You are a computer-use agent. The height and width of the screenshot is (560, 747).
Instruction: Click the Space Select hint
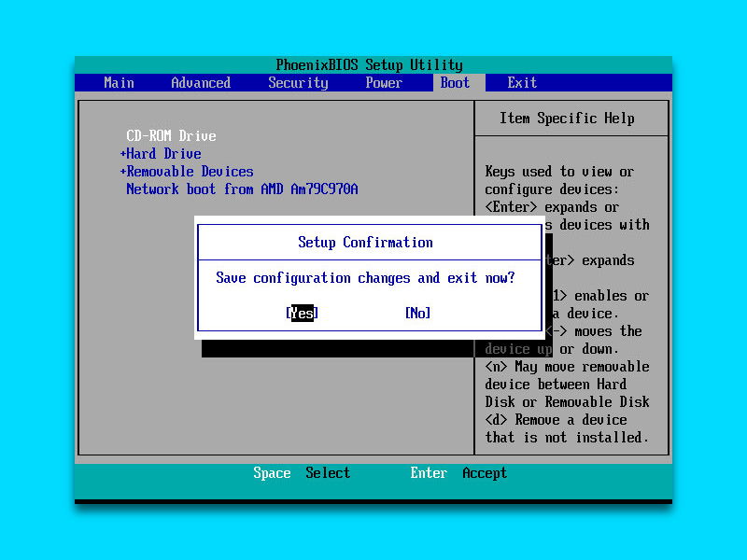coord(302,473)
